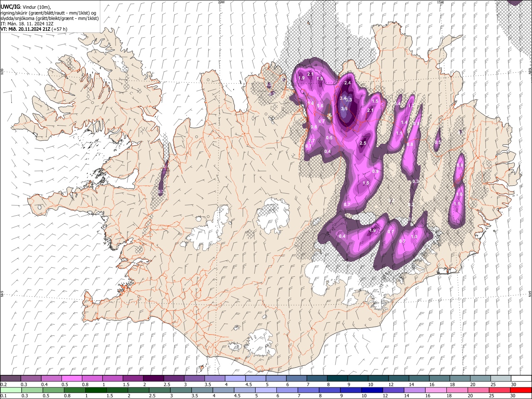Click the 2.4 snowfall value on the map
The image size is (532, 399).
[348, 83]
